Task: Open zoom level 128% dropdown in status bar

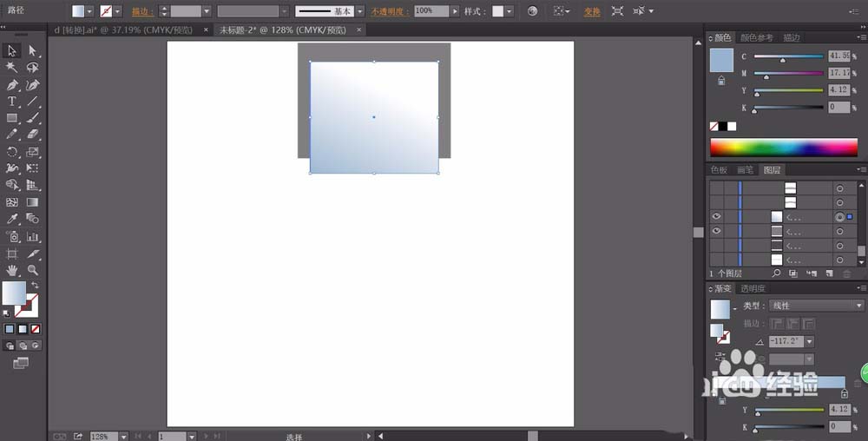Action: click(124, 437)
